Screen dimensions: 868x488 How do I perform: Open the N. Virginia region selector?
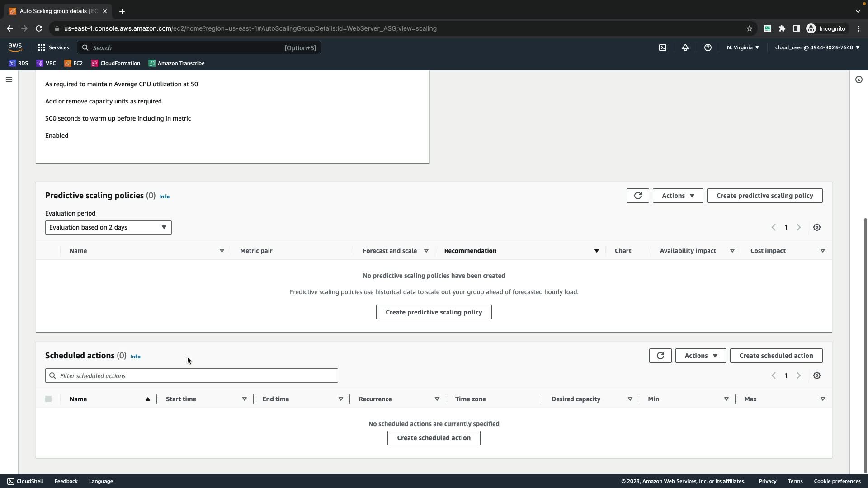click(743, 47)
